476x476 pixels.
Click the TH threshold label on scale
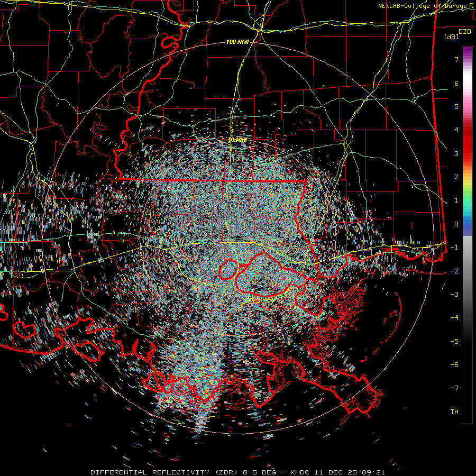click(x=454, y=412)
